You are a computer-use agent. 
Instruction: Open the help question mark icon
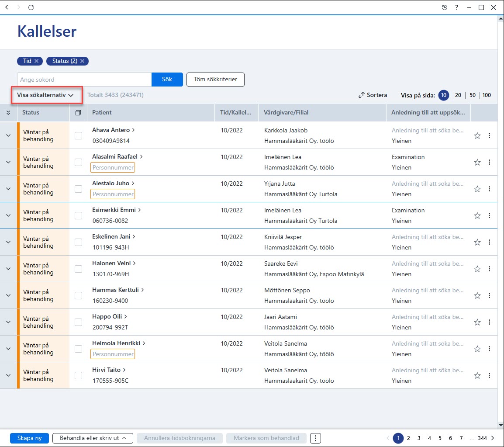(x=456, y=7)
